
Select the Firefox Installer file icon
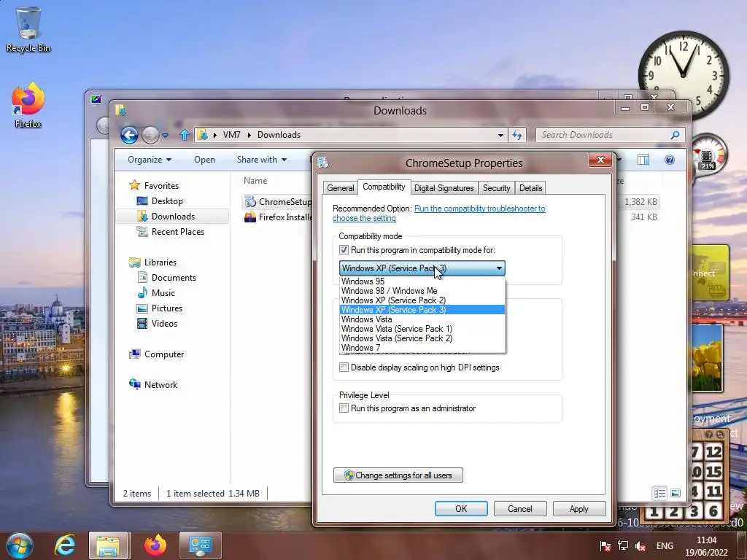(250, 217)
